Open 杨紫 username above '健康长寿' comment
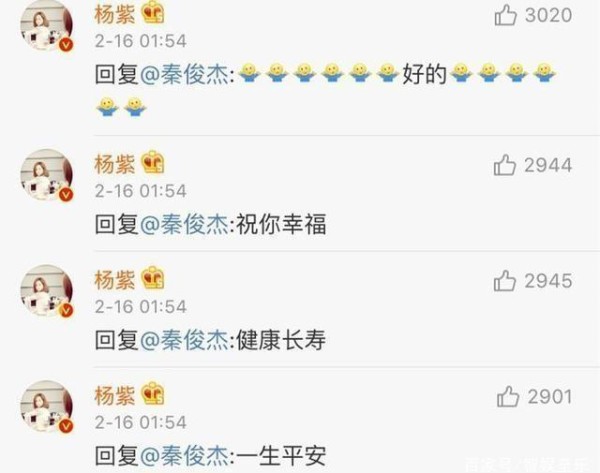 tap(115, 280)
